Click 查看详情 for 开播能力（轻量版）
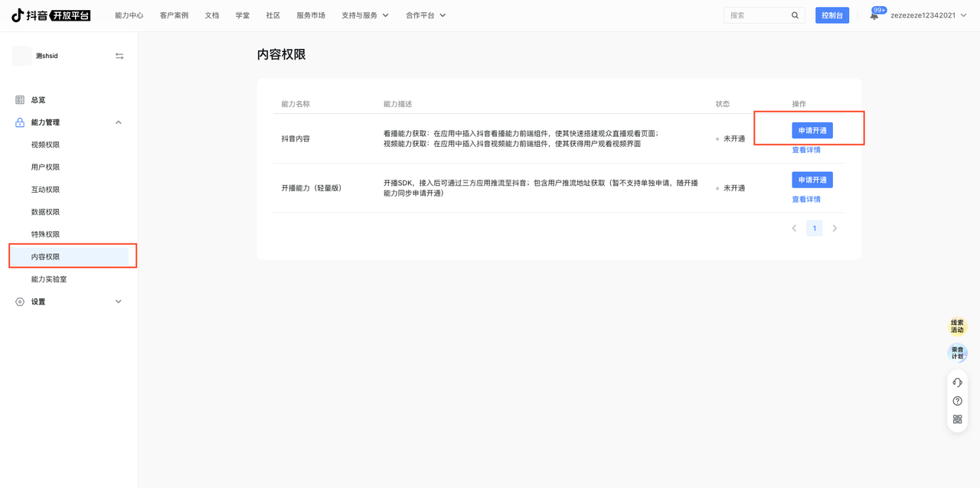The height and width of the screenshot is (488, 980). [806, 199]
